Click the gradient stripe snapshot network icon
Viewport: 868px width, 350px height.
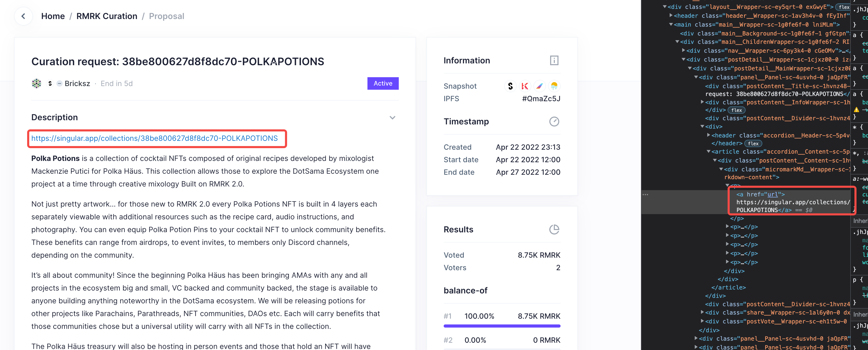click(x=539, y=86)
